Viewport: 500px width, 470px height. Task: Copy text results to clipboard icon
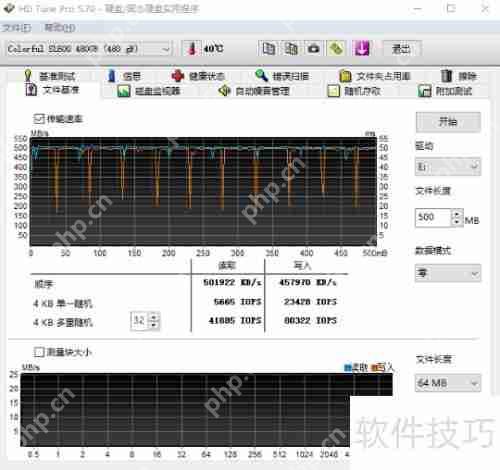pyautogui.click(x=269, y=49)
